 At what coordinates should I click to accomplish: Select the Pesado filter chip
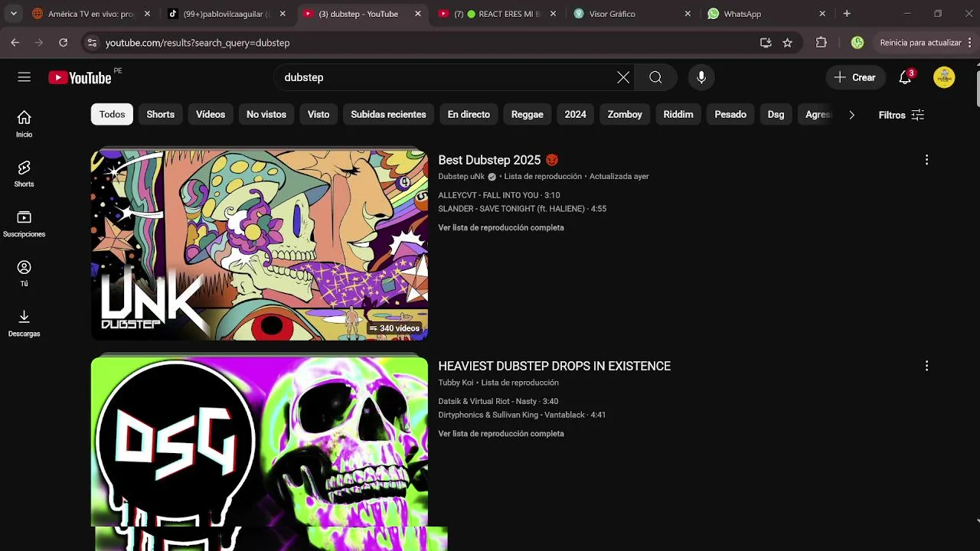coord(730,114)
